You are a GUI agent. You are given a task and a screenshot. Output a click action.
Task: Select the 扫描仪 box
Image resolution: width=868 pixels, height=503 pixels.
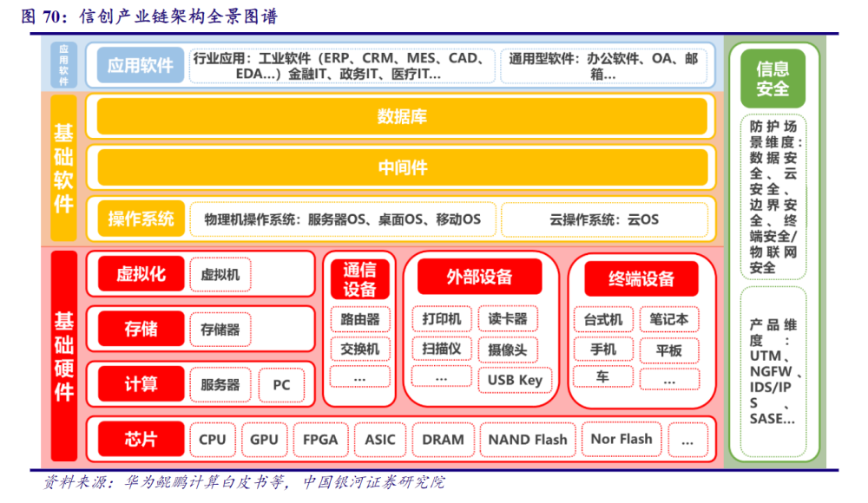point(442,349)
